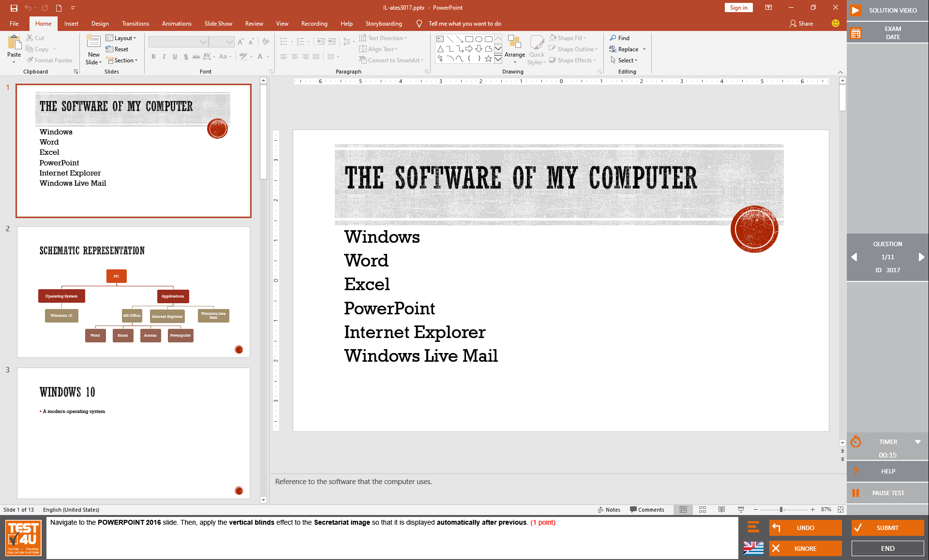Open the Layout dropdown
This screenshot has width=929, height=560.
pyautogui.click(x=121, y=38)
